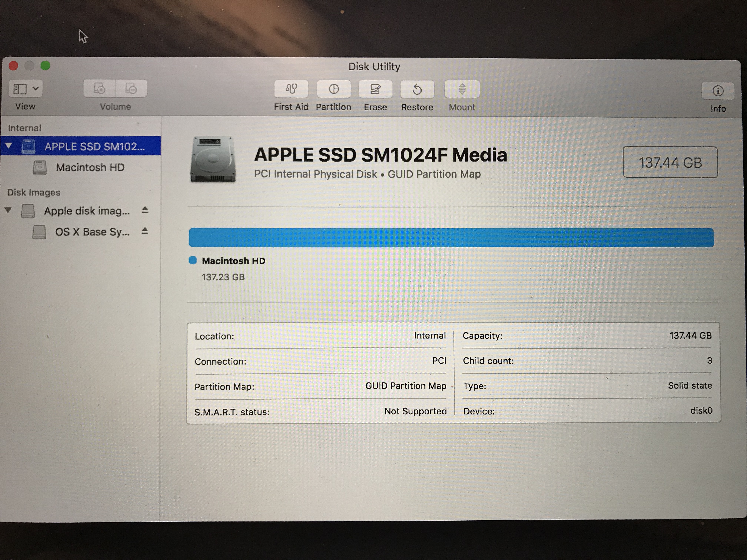The height and width of the screenshot is (560, 747).
Task: Click the Capacity table value 137.44 GB
Action: pyautogui.click(x=691, y=335)
